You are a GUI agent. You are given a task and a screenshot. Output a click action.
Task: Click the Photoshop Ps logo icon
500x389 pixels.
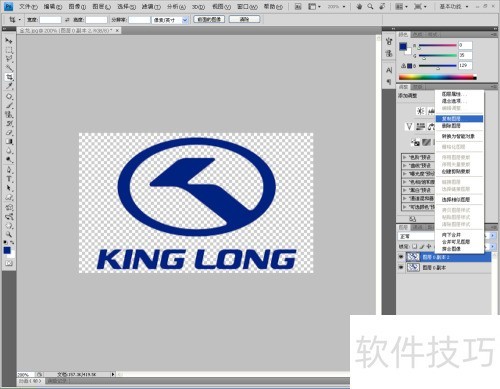point(9,6)
